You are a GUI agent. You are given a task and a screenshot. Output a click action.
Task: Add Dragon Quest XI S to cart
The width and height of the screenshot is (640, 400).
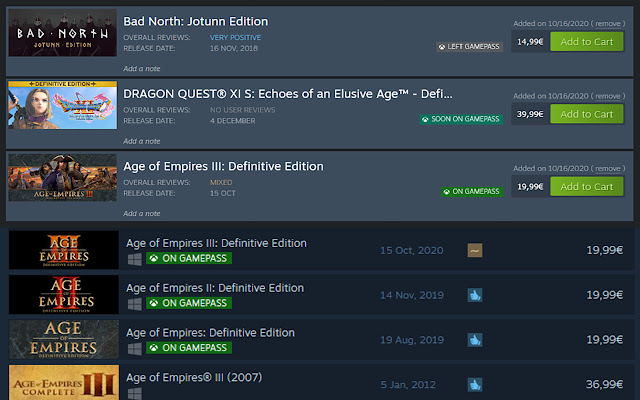(586, 113)
